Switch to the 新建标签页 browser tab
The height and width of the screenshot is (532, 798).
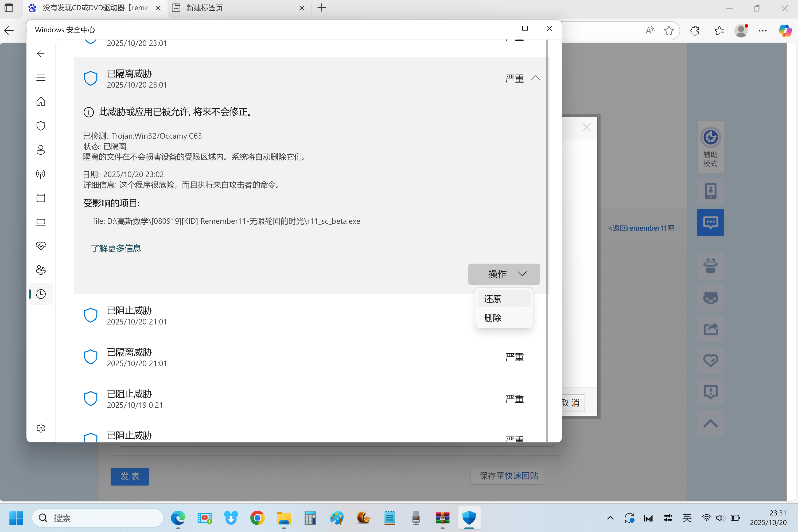pyautogui.click(x=238, y=8)
